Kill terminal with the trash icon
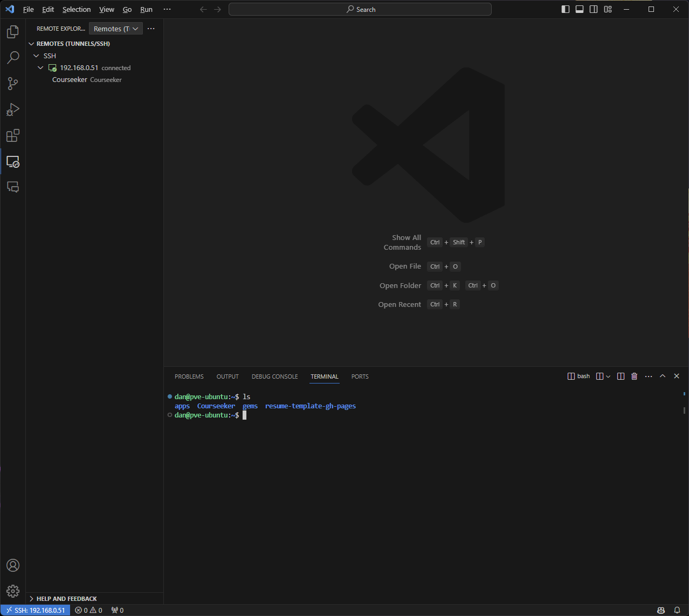Image resolution: width=689 pixels, height=616 pixels. pos(634,376)
